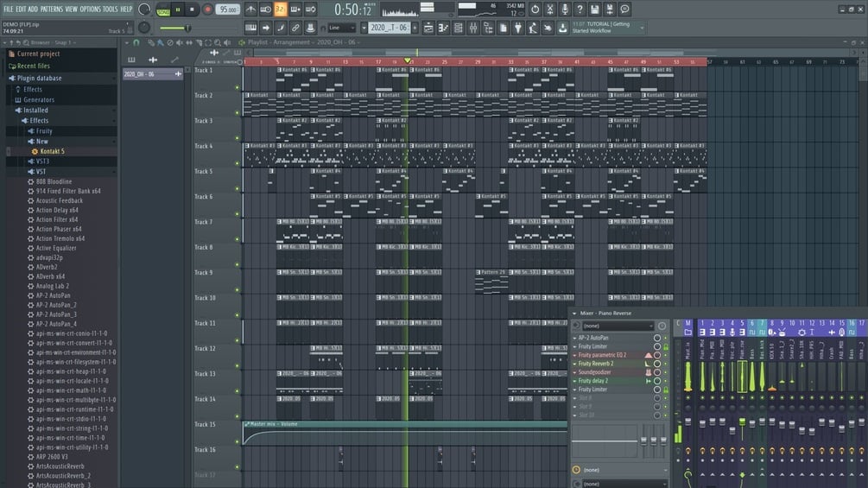Viewport: 868px width, 488px height.
Task: Pause playback with the pause button
Action: pos(178,10)
